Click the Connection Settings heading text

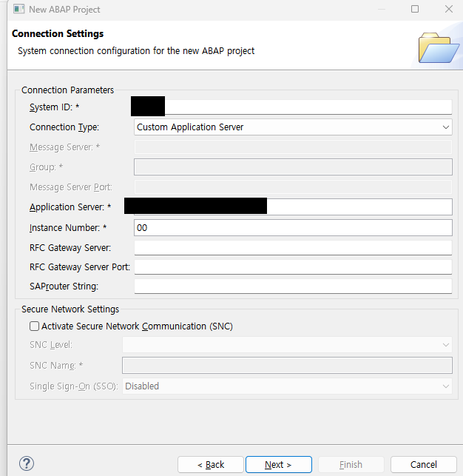click(x=58, y=33)
